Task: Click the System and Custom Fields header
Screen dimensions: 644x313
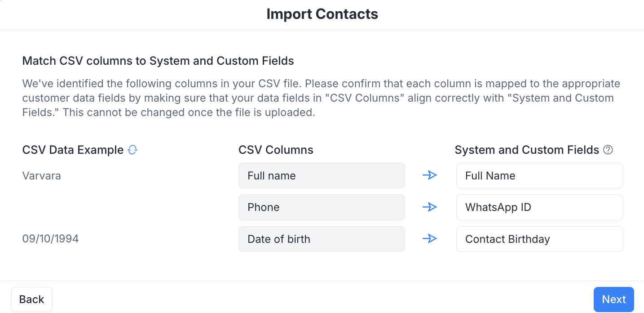Action: 527,150
